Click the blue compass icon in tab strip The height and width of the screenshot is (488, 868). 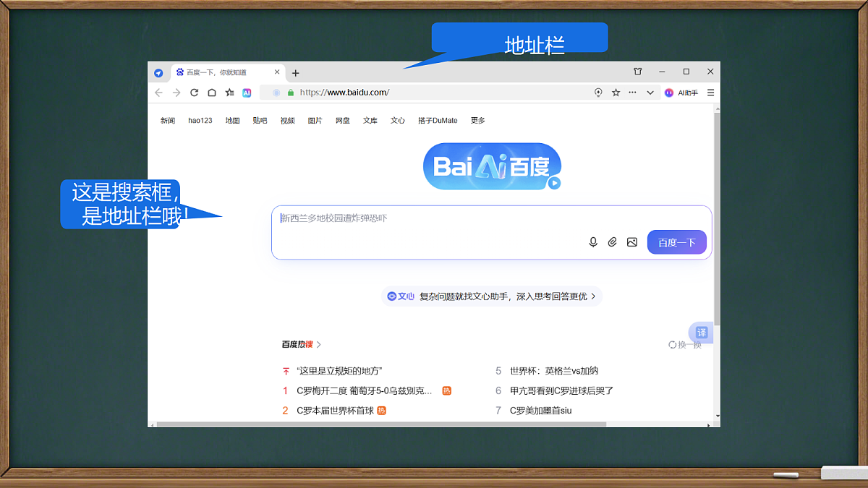coord(158,73)
